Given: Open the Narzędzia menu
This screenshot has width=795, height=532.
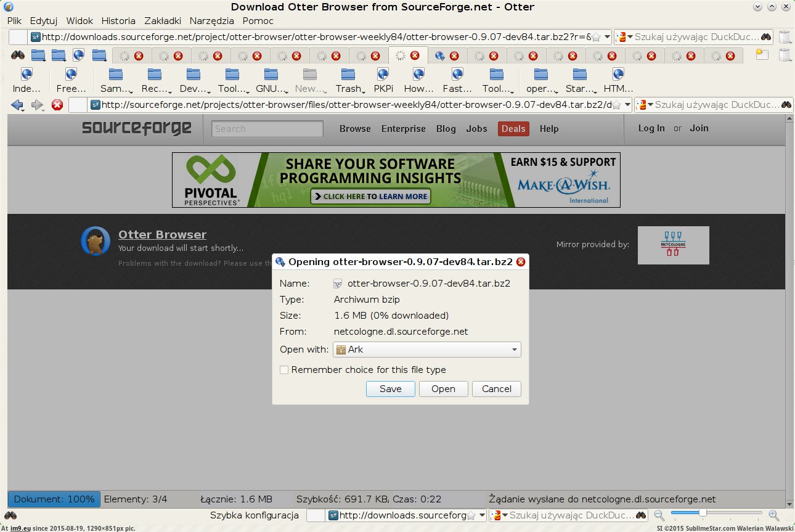Looking at the screenshot, I should (211, 20).
